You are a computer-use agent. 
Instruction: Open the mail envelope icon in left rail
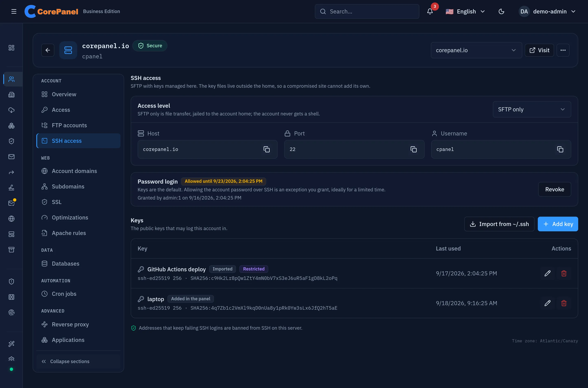[11, 157]
